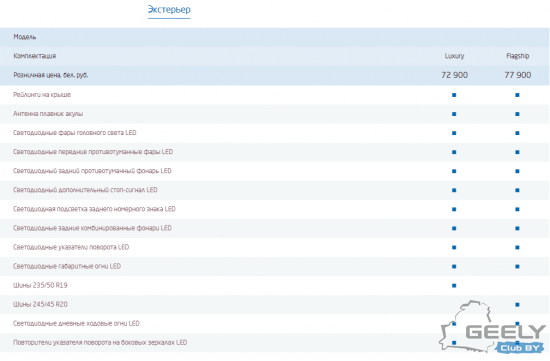Click Luxury marker for Рейлинги на крыше
Image resolution: width=550 pixels, height=361 pixels.
(x=454, y=95)
